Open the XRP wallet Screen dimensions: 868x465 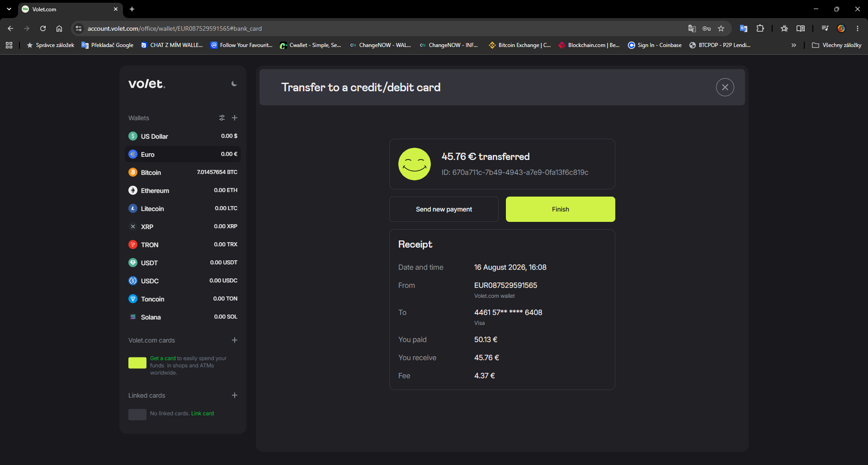click(183, 226)
